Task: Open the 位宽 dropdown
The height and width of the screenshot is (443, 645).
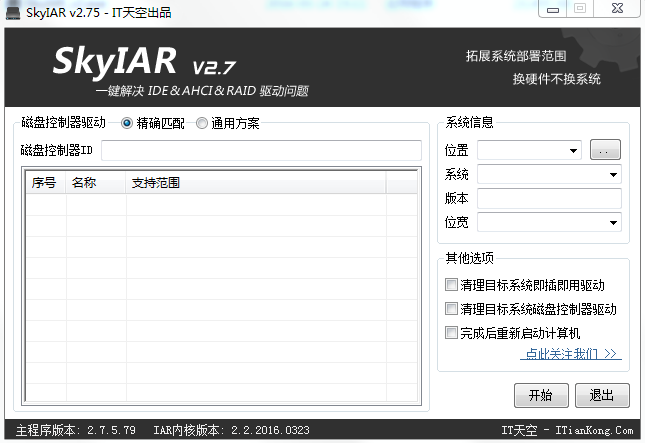Action: click(549, 222)
